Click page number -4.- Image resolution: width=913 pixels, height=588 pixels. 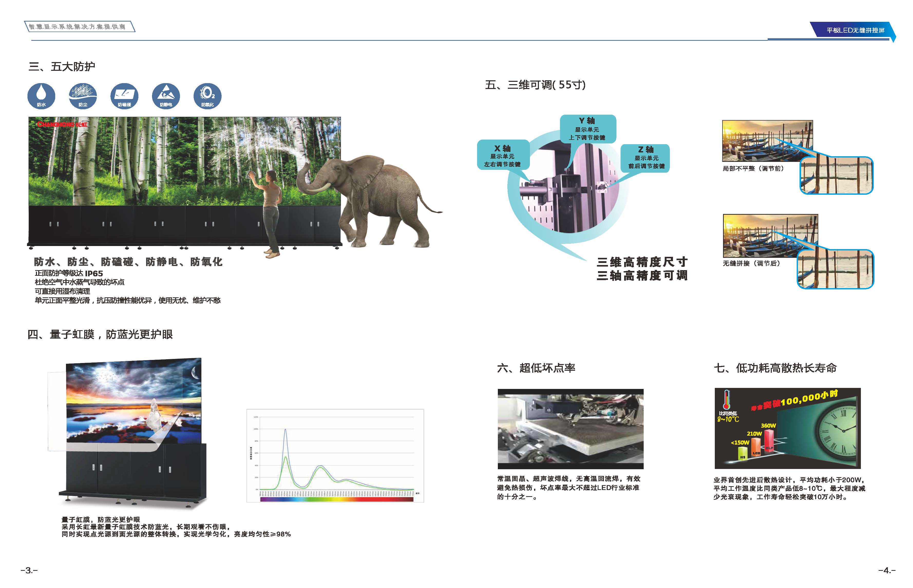(887, 571)
